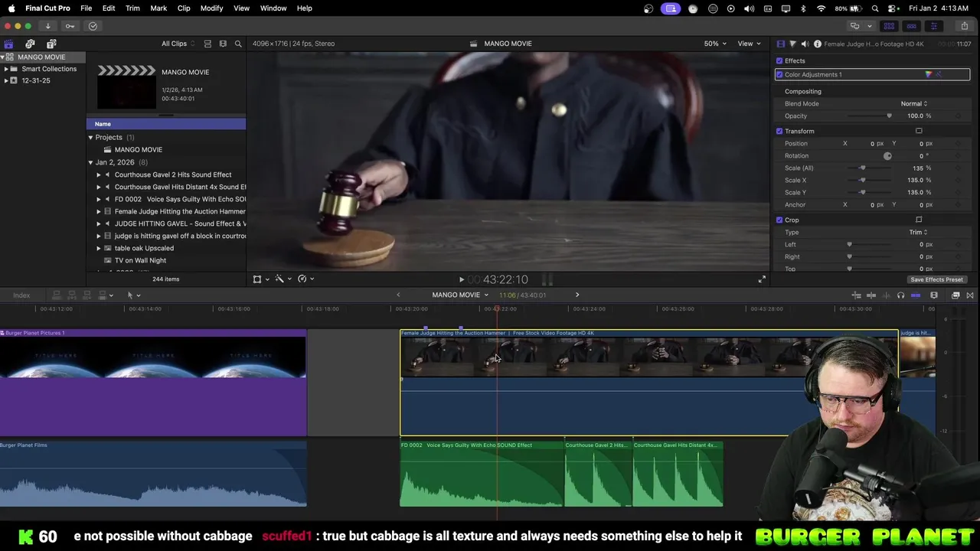The height and width of the screenshot is (551, 980).
Task: Adjust the Opacity slider
Action: 869,116
